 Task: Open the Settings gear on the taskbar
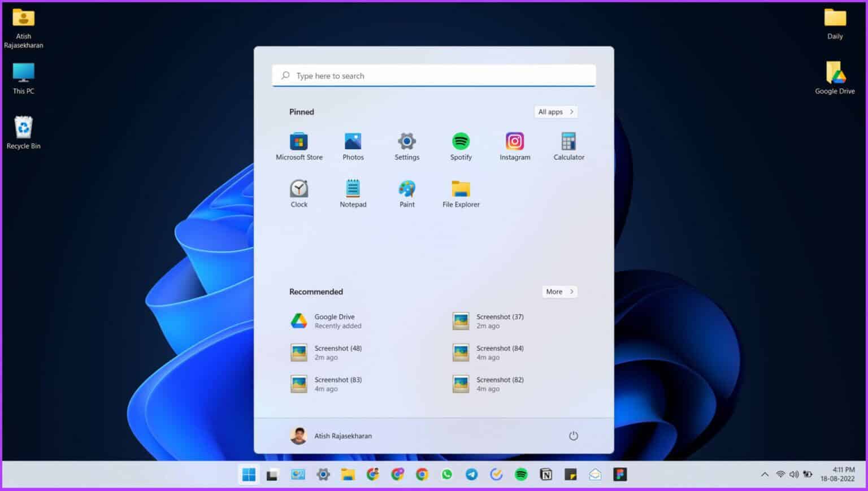coord(323,475)
